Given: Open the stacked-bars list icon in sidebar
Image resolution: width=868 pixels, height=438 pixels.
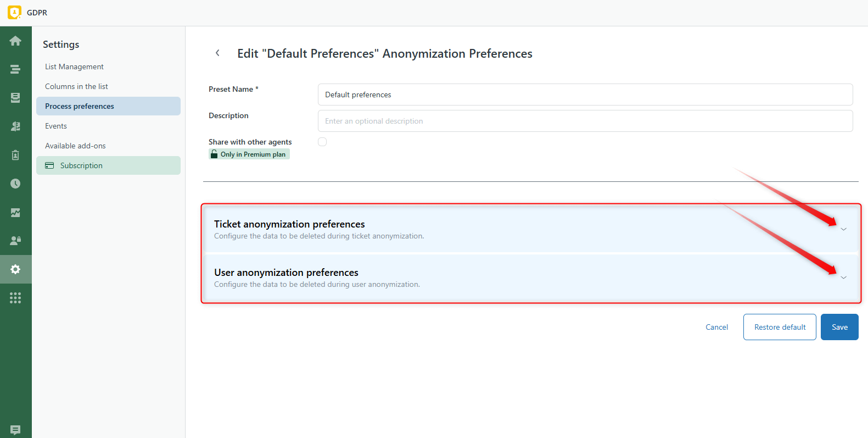Looking at the screenshot, I should point(15,69).
